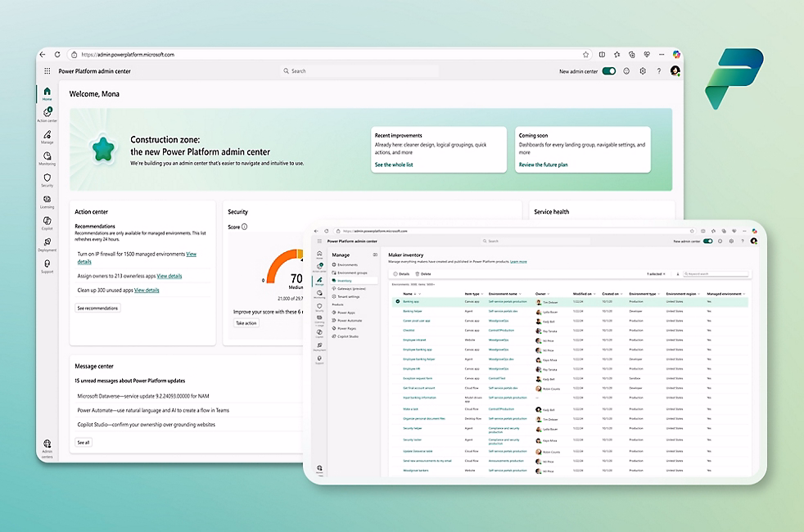Select the Manage icon in the front window sidebar
Screen dimensions: 804x532
(x=319, y=281)
